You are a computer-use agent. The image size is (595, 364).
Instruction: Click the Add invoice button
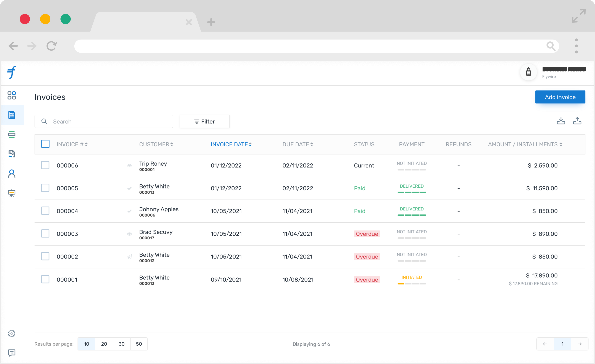point(560,97)
